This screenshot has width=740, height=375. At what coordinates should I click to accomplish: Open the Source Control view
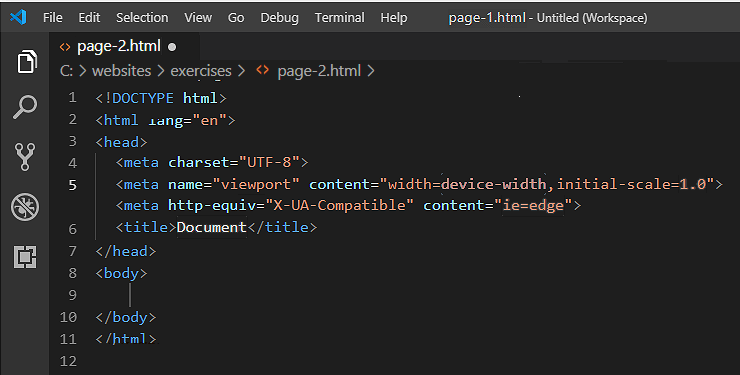click(x=25, y=157)
